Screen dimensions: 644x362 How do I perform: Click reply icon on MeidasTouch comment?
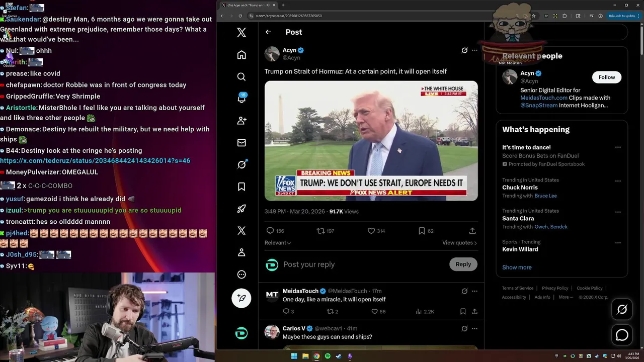pos(288,312)
